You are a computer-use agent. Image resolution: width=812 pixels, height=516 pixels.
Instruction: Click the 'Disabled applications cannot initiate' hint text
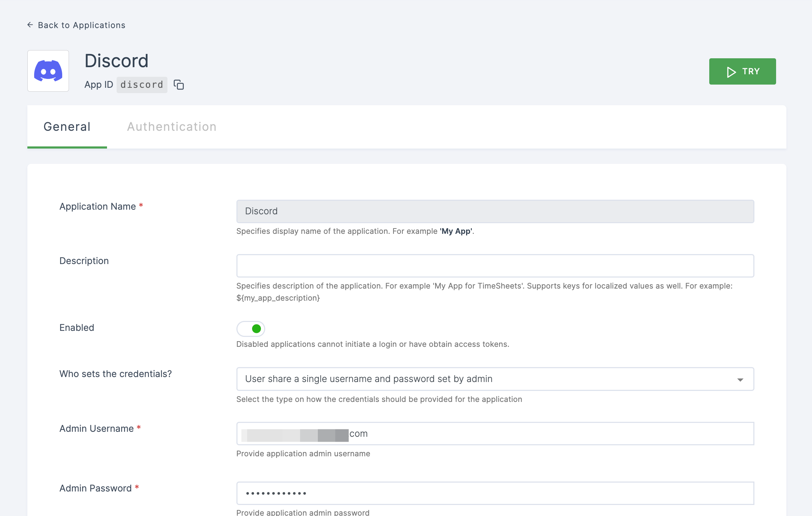pos(373,344)
